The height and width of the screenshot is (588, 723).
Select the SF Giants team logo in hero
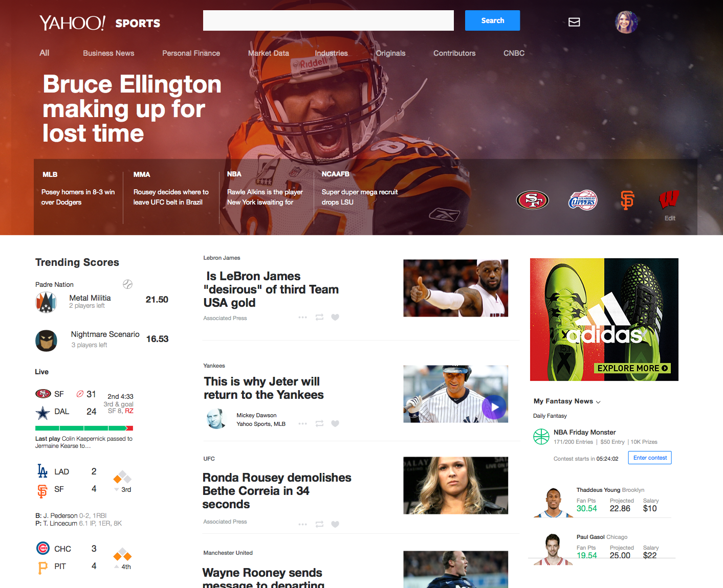pyautogui.click(x=627, y=200)
